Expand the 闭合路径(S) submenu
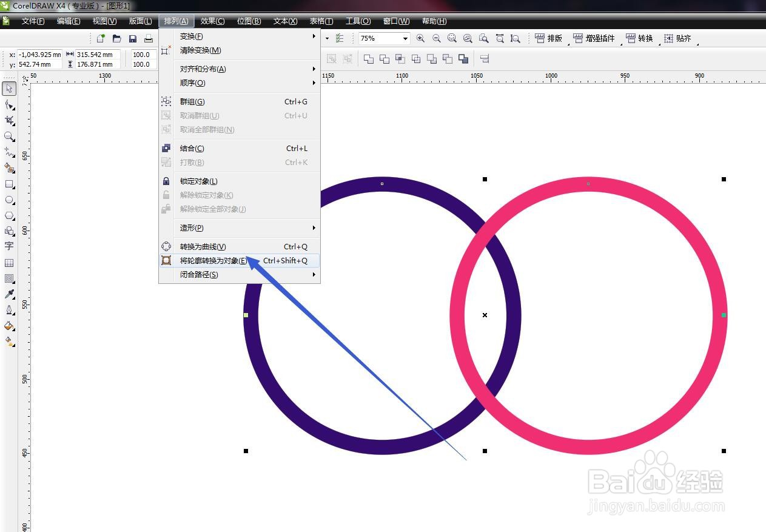This screenshot has height=532, width=766. tap(240, 275)
